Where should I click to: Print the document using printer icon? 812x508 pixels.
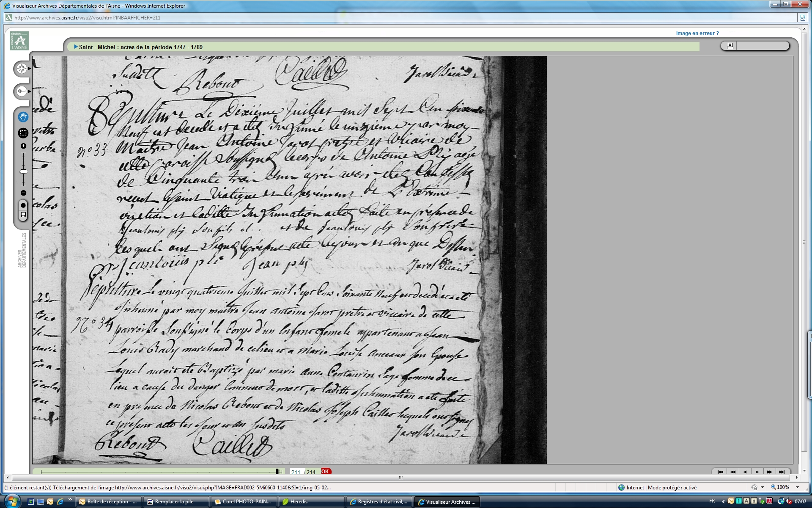730,46
